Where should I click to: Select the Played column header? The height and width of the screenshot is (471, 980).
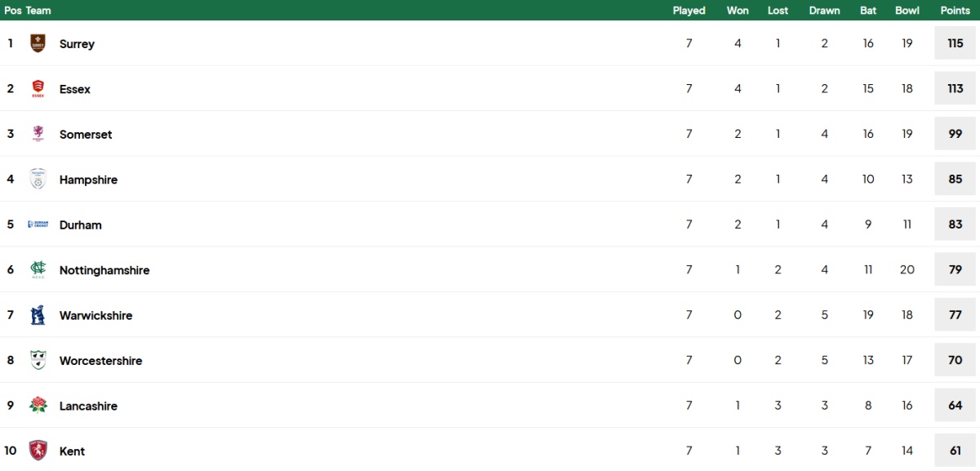689,11
